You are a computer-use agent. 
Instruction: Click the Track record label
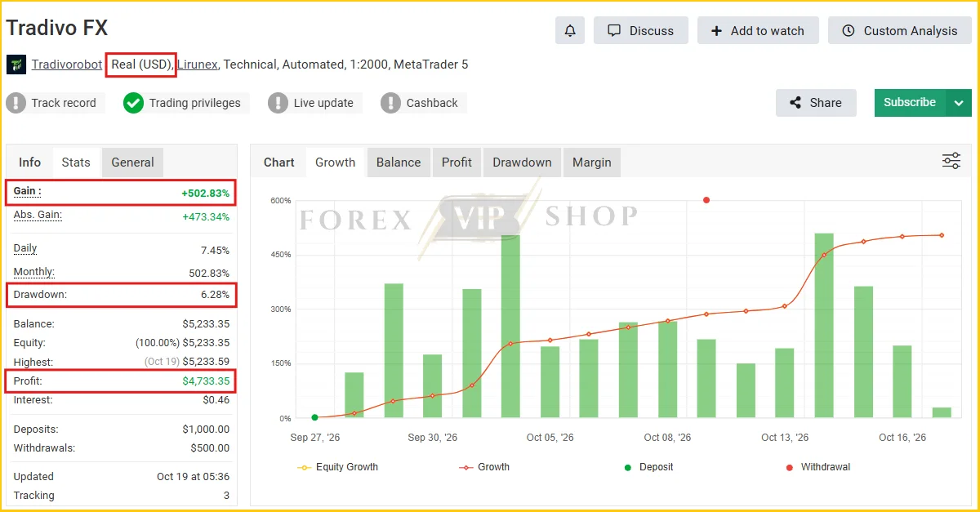pyautogui.click(x=64, y=103)
